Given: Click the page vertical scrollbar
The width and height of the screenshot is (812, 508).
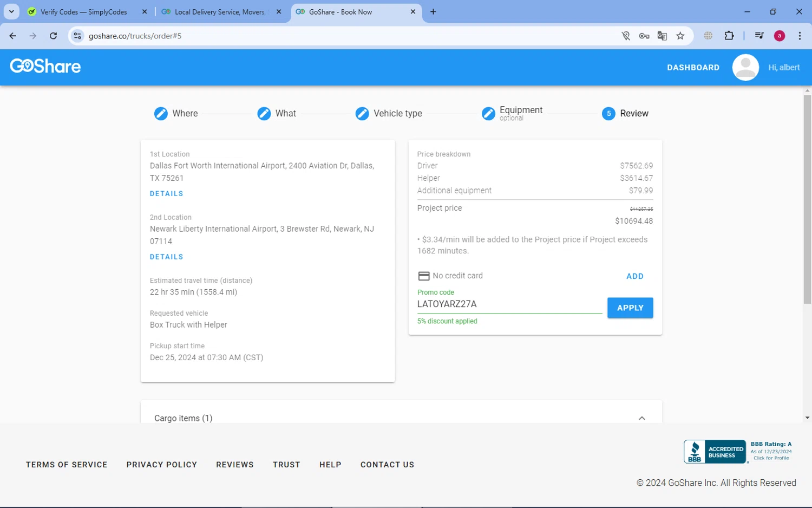Looking at the screenshot, I should [807, 199].
